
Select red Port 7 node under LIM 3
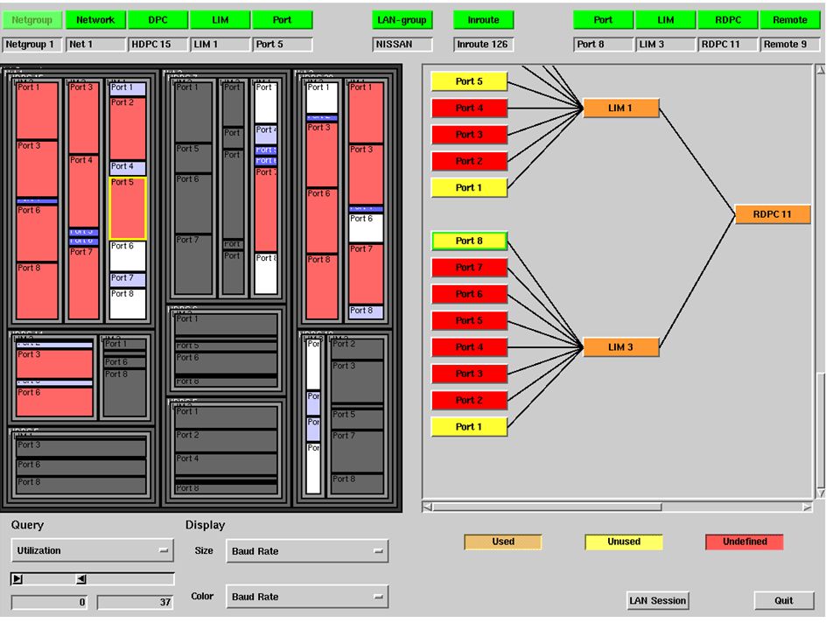coord(469,268)
